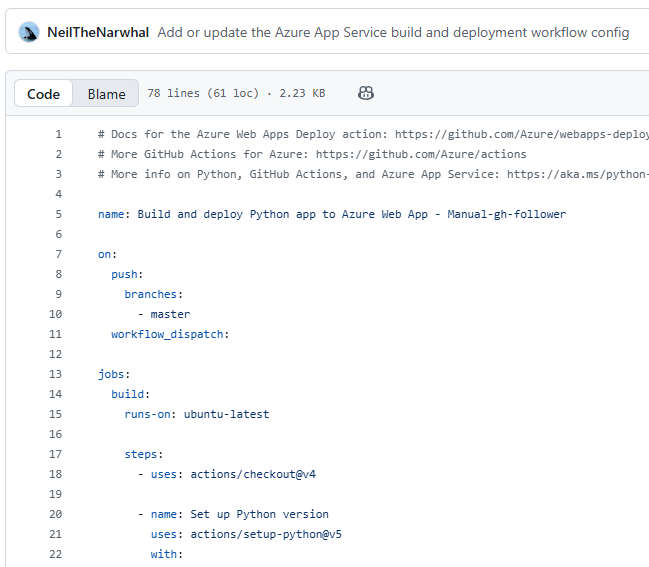Select line number 18

(x=55, y=474)
